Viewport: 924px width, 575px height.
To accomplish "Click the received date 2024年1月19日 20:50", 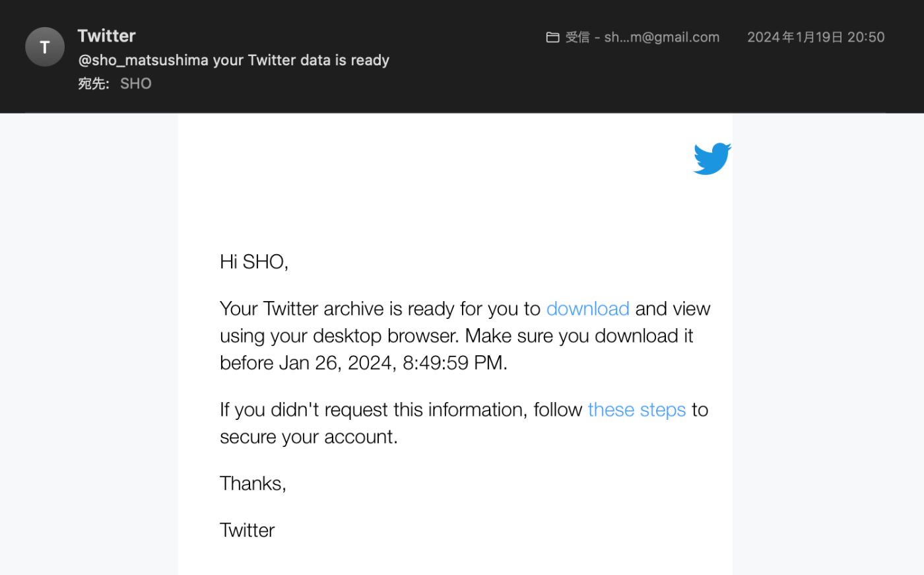I will 816,38.
